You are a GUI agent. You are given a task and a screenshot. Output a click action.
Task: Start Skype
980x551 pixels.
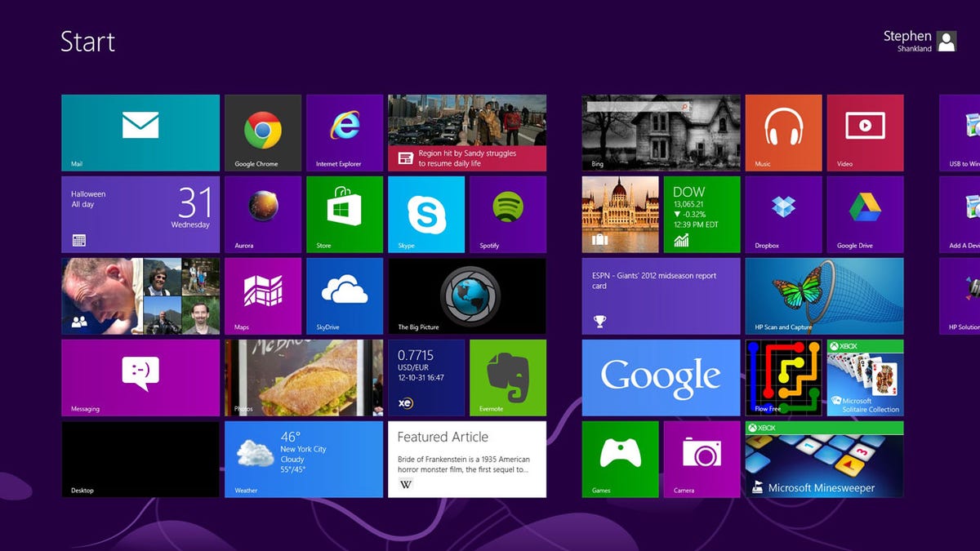tap(425, 214)
